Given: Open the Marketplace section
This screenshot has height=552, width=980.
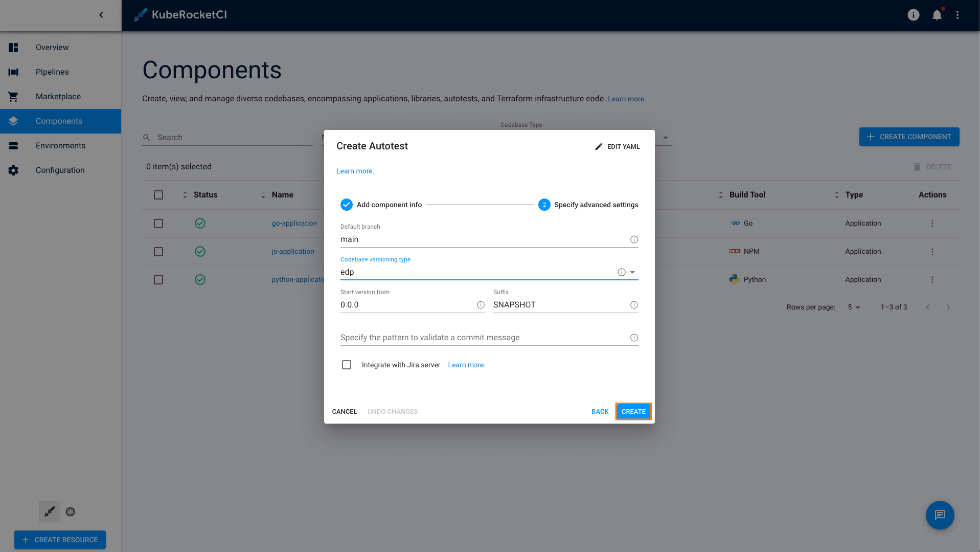Looking at the screenshot, I should pos(58,96).
